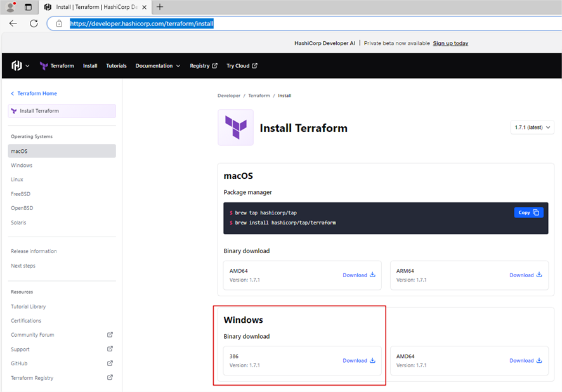Screen dimensions: 562x392
Task: Expand the Documentation dropdown menu
Action: pyautogui.click(x=158, y=65)
